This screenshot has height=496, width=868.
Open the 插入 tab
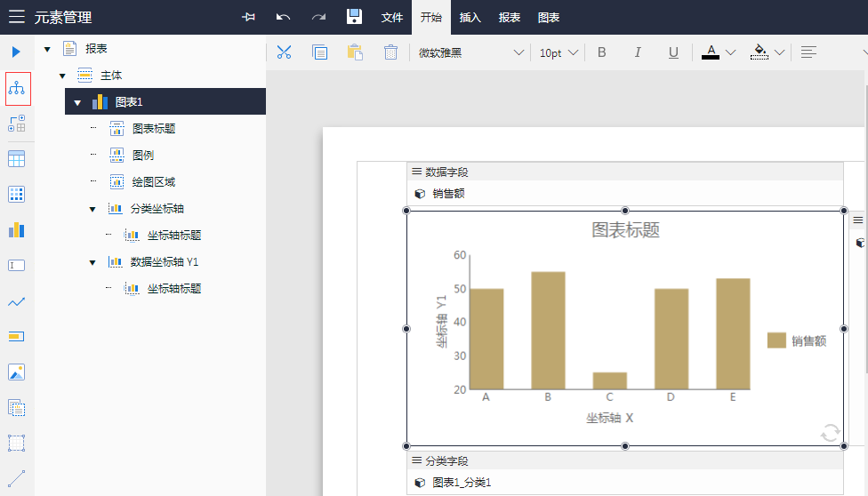pos(470,17)
